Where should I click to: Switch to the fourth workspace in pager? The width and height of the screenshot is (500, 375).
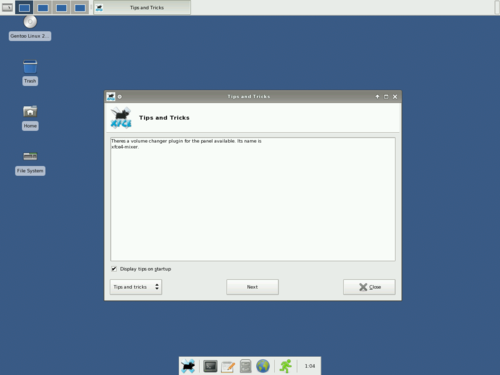(80, 7)
